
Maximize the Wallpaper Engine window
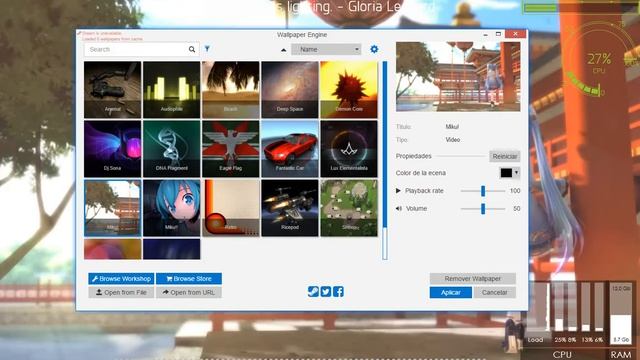(x=498, y=34)
